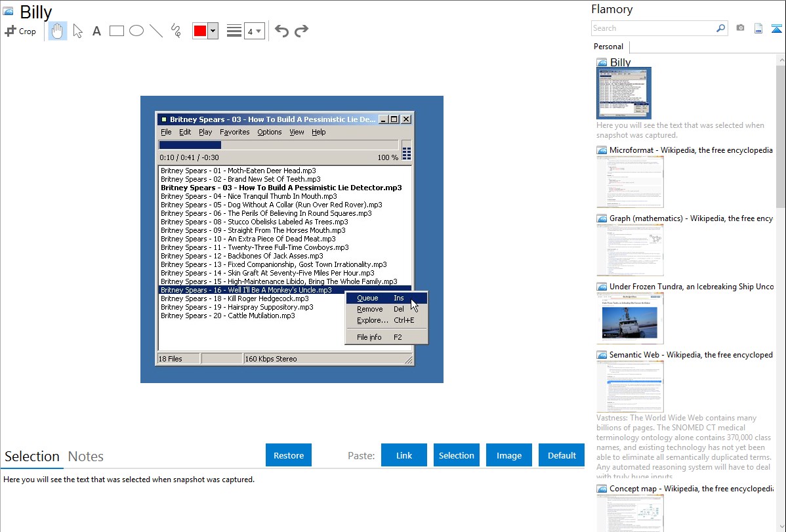This screenshot has height=532, width=786.
Task: Choose Explore... from the context menu
Action: point(386,320)
